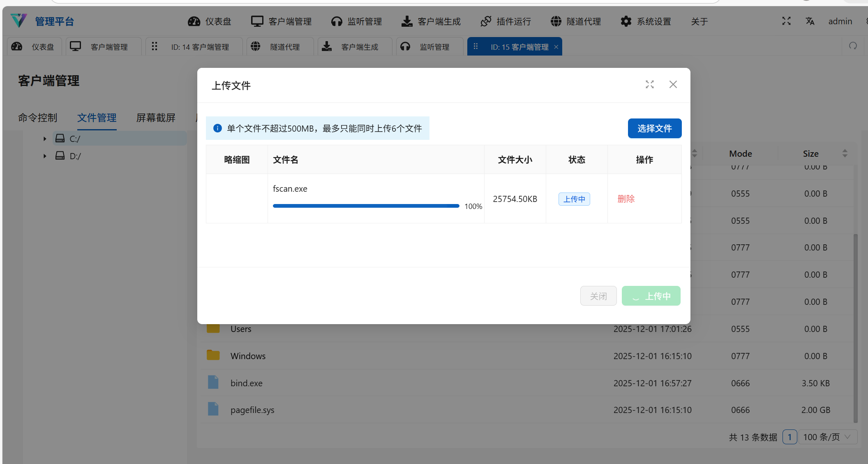Expand the C:/ drive tree node
This screenshot has height=464, width=868.
pyautogui.click(x=45, y=139)
